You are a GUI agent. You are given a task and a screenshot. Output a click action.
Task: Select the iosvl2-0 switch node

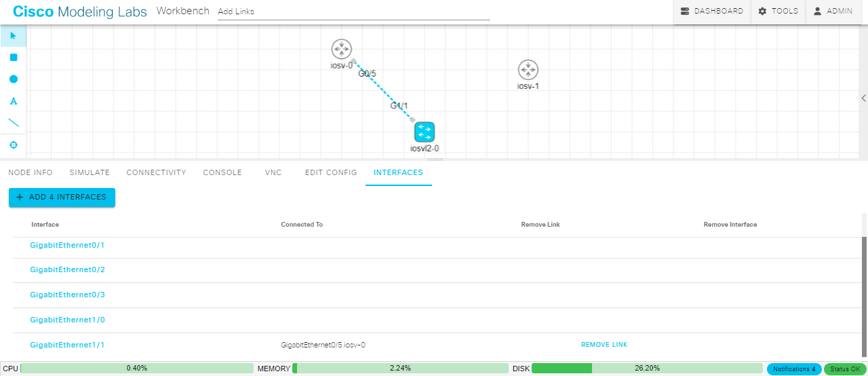coord(425,132)
